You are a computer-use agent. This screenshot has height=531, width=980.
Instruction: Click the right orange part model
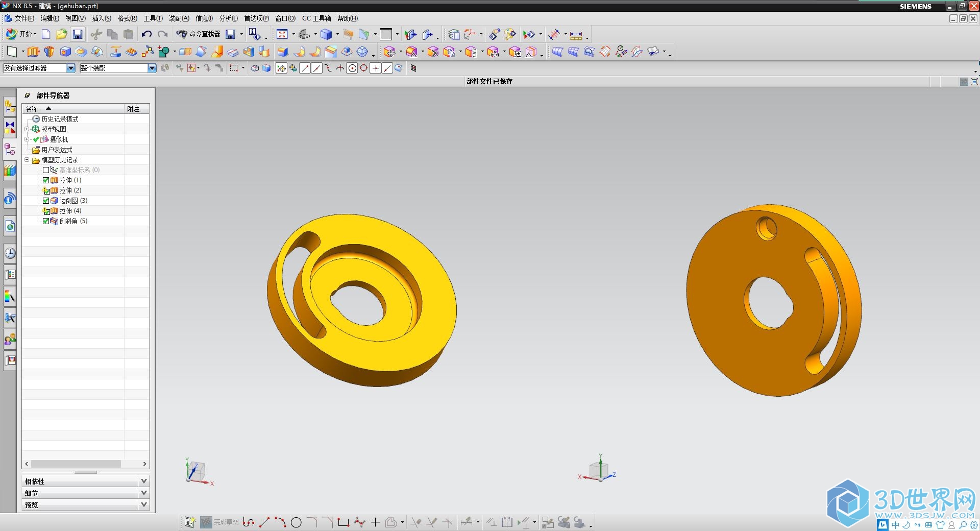click(773, 300)
